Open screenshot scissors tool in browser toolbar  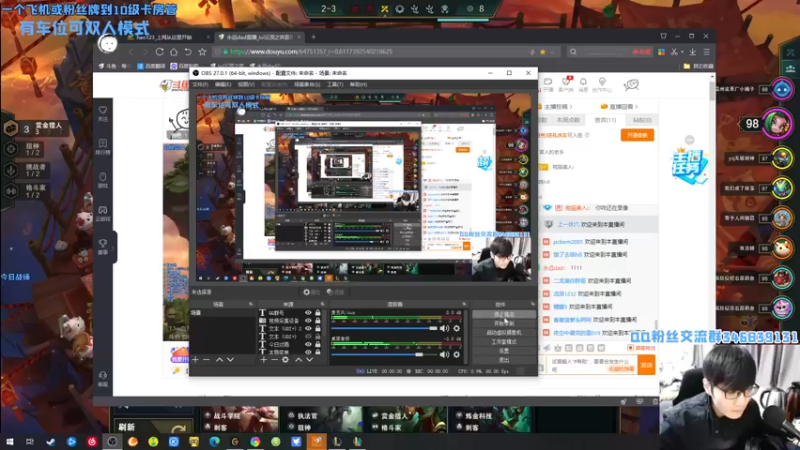tap(674, 52)
